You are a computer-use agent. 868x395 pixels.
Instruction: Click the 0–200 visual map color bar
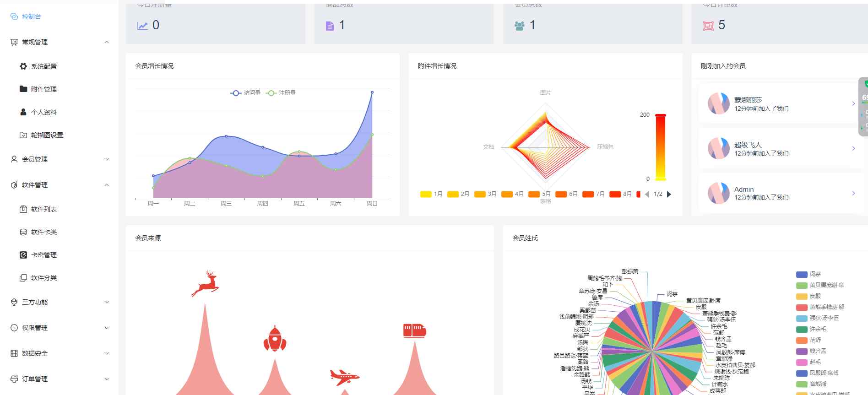(660, 147)
